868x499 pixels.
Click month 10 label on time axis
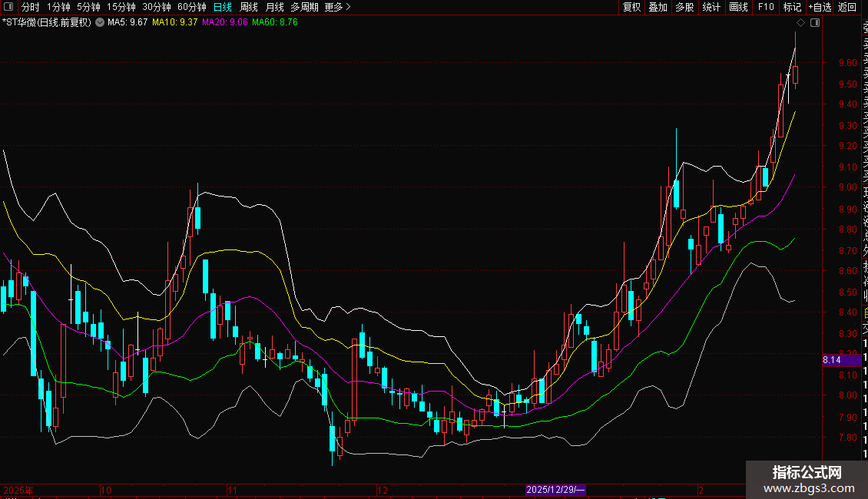(106, 490)
